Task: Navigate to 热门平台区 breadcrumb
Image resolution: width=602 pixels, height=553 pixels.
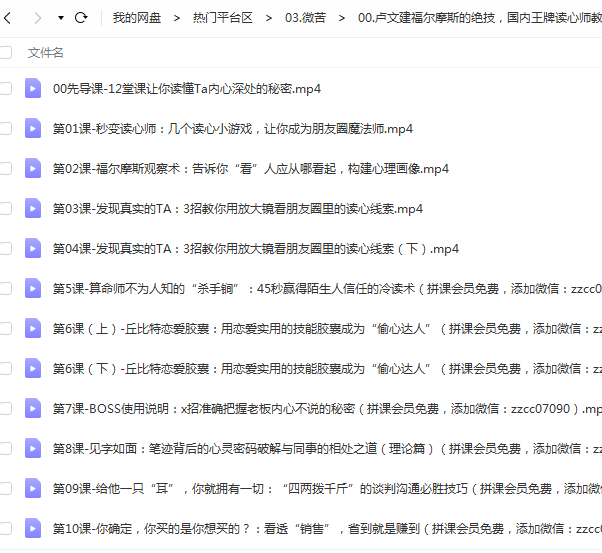Action: click(223, 18)
